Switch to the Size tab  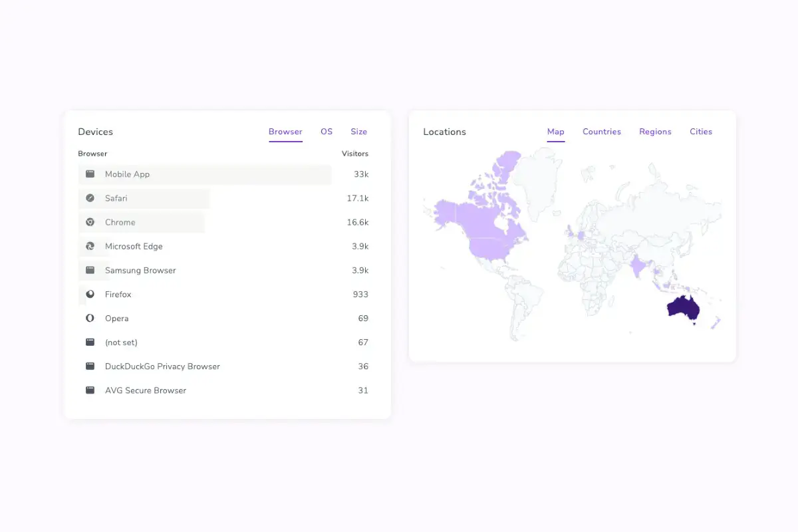click(359, 132)
